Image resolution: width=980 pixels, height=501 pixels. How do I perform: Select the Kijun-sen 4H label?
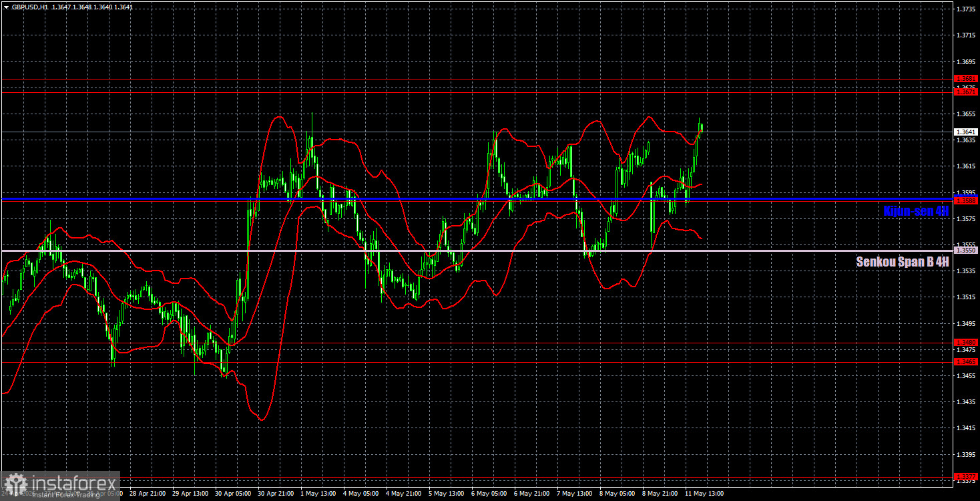(916, 211)
